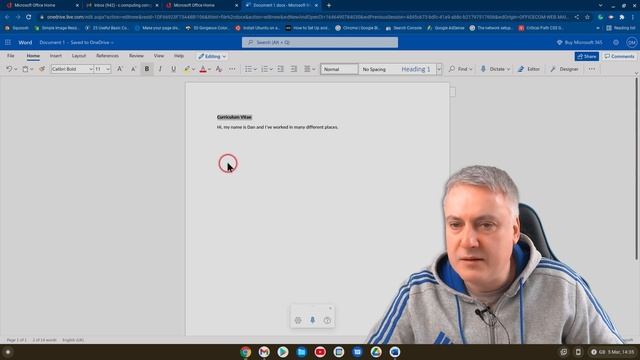
Task: Open the Files app from the shelf
Action: click(301, 352)
